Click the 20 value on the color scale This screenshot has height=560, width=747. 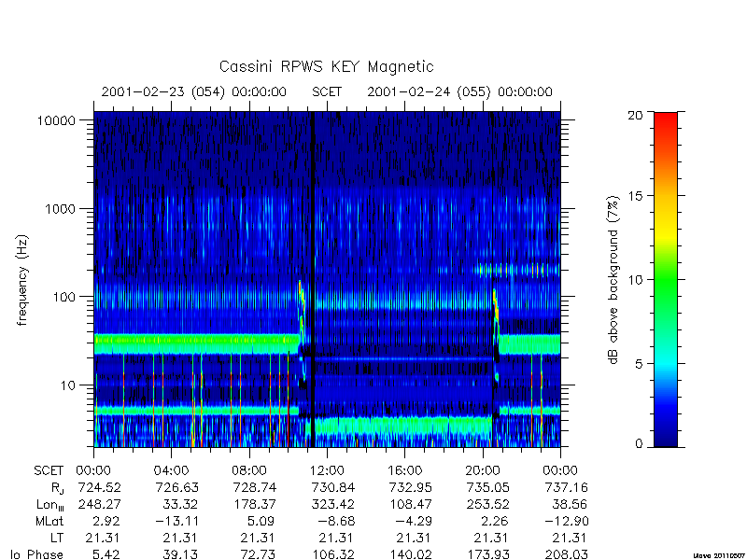coord(635,115)
